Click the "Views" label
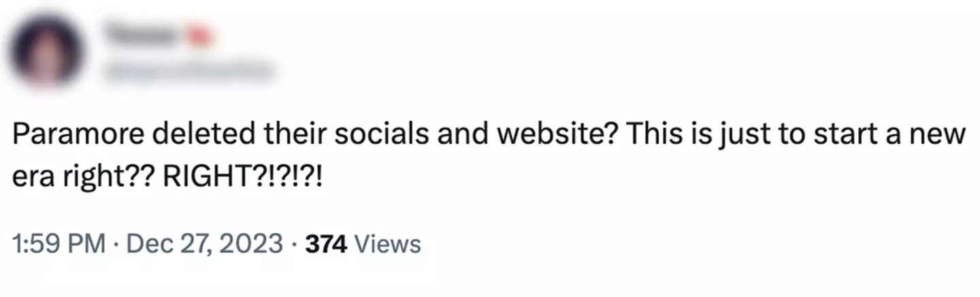The image size is (980, 297). click(388, 243)
